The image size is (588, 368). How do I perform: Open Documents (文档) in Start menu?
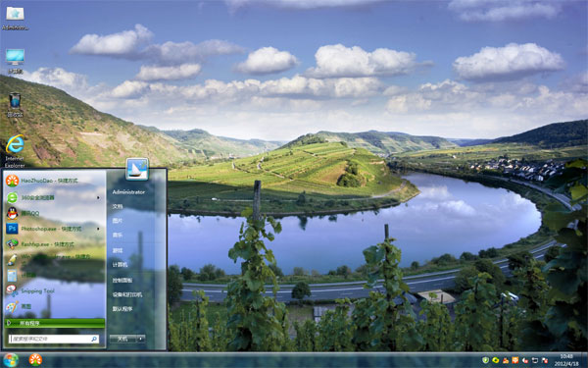118,206
